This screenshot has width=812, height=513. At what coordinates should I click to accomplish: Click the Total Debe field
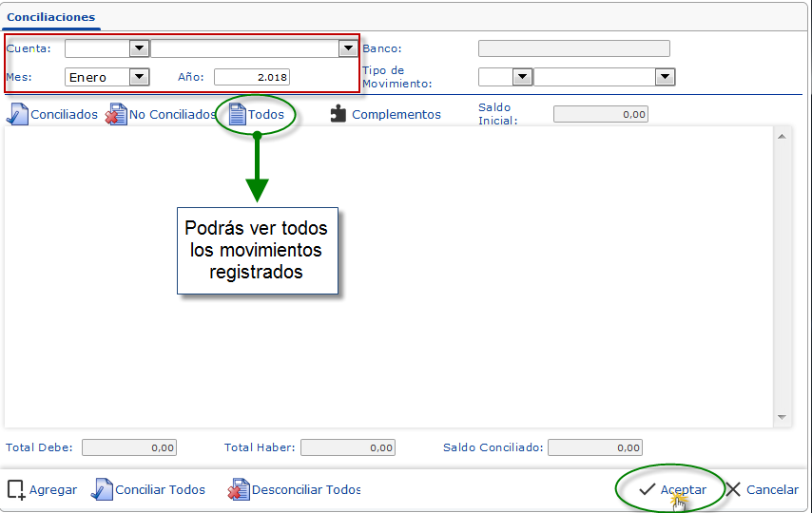coord(129,447)
